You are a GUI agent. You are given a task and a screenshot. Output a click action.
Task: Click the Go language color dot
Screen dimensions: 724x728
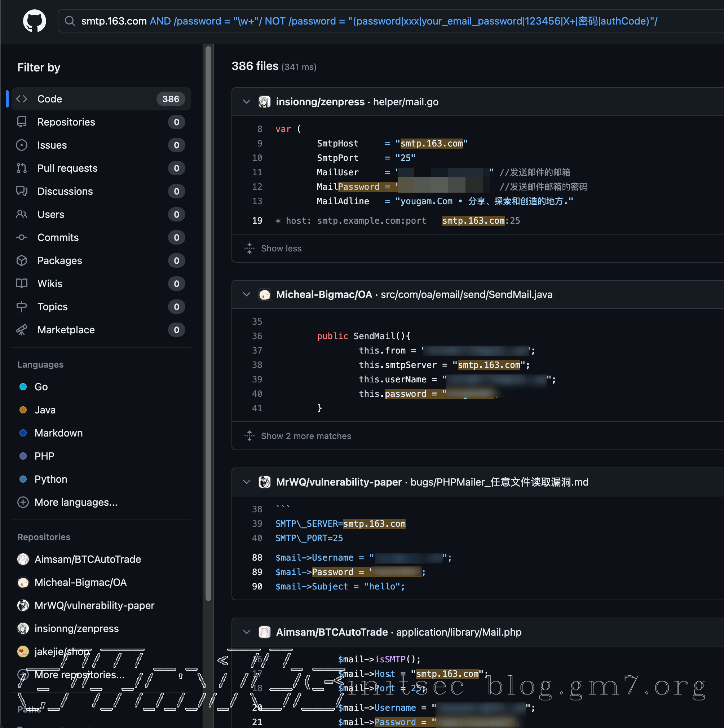pos(23,387)
